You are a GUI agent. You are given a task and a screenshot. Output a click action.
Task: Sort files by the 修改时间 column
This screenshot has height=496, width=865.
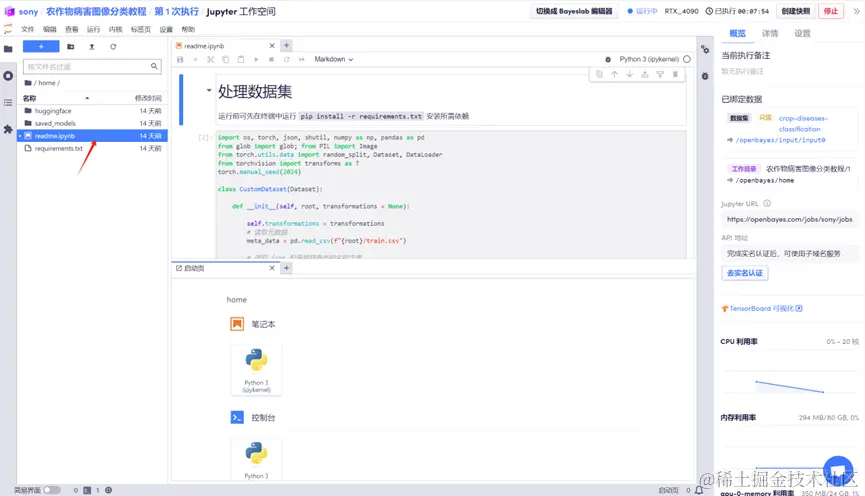point(148,98)
